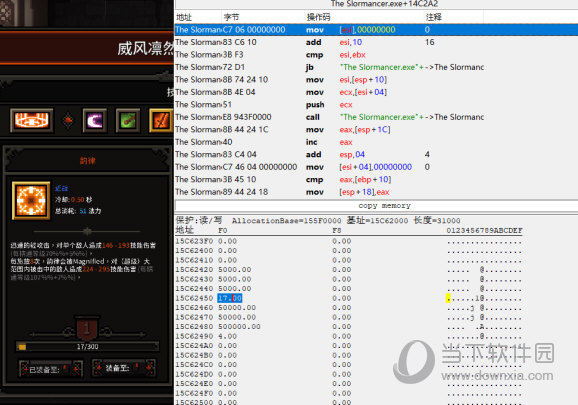Viewport: 578px width, 405px height.
Task: Select the push ecx instruction row
Action: [376, 105]
